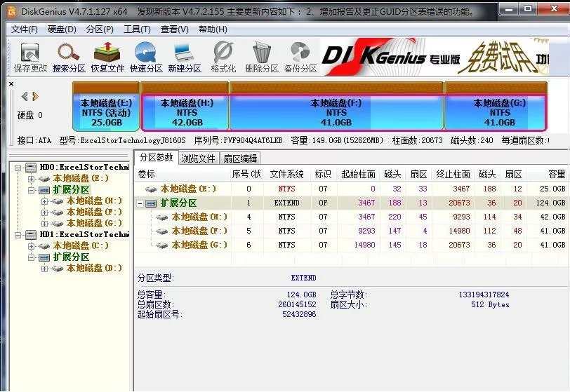Click the 52432896 starting sector value

[299, 314]
